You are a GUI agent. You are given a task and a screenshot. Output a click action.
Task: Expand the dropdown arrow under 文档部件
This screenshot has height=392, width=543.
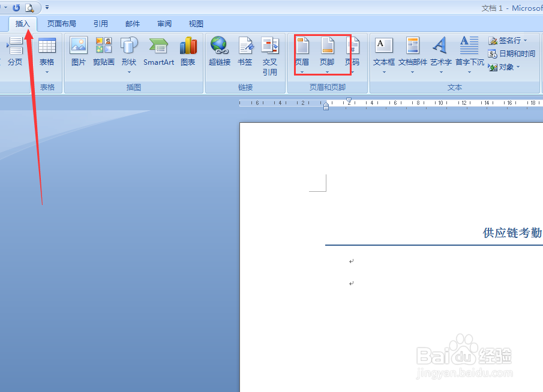click(412, 73)
